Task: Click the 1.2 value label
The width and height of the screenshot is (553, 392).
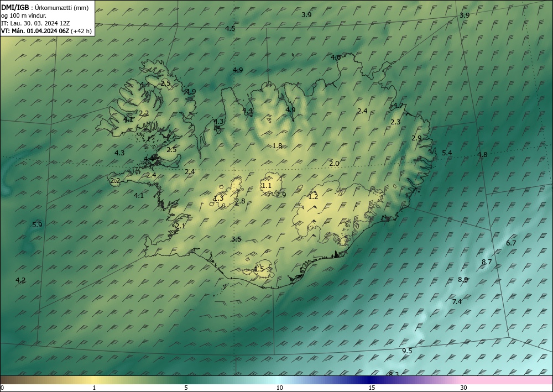Action: click(x=313, y=197)
